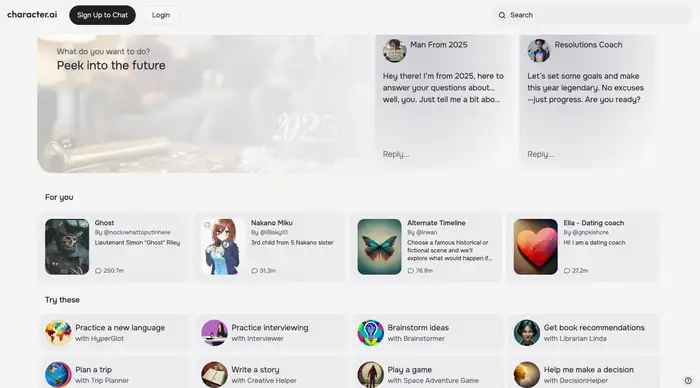Click the DecisionHelper avatar icon

(x=527, y=375)
